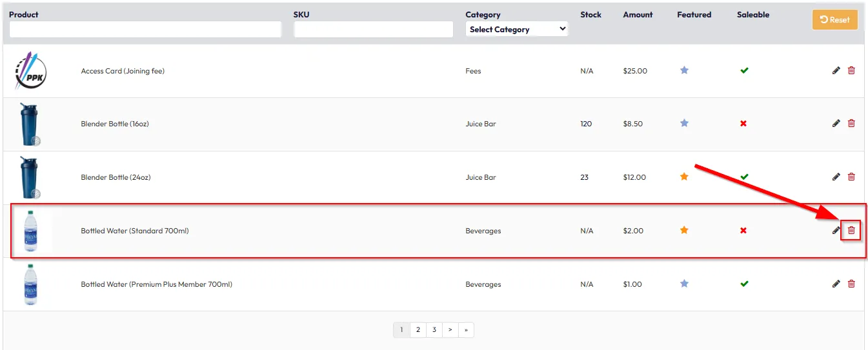868x350 pixels.
Task: Delete the Bottled Water Standard 700ml product
Action: pyautogui.click(x=851, y=230)
